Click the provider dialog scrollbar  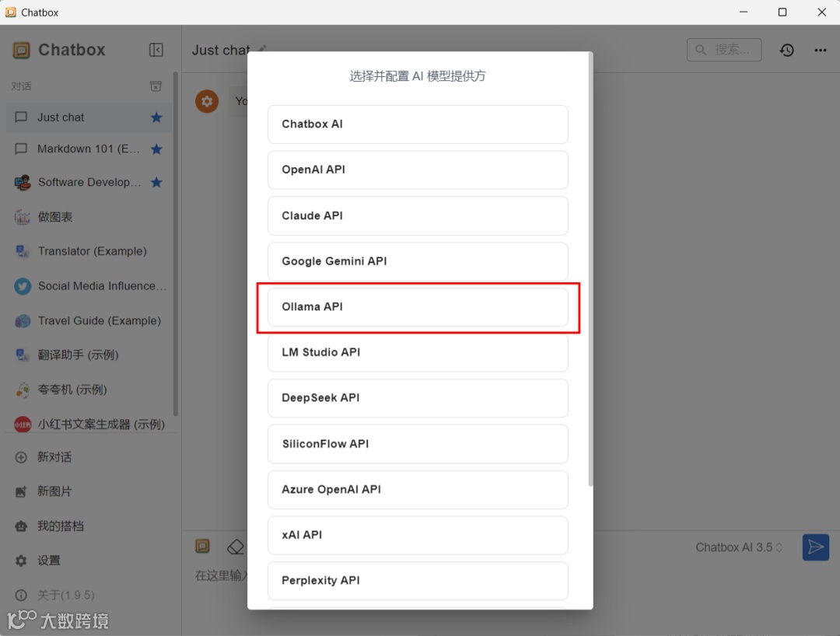point(590,270)
